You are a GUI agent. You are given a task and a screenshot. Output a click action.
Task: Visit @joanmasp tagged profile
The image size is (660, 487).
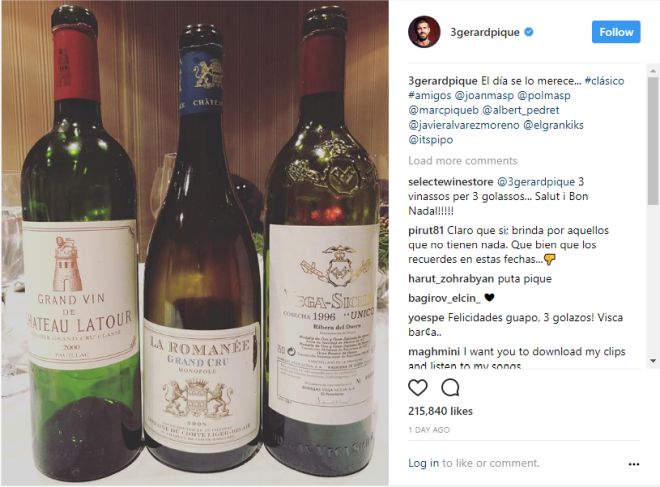coord(484,96)
